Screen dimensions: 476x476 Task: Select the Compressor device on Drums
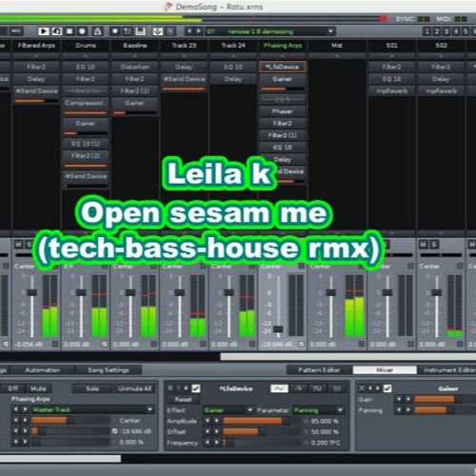(86, 103)
